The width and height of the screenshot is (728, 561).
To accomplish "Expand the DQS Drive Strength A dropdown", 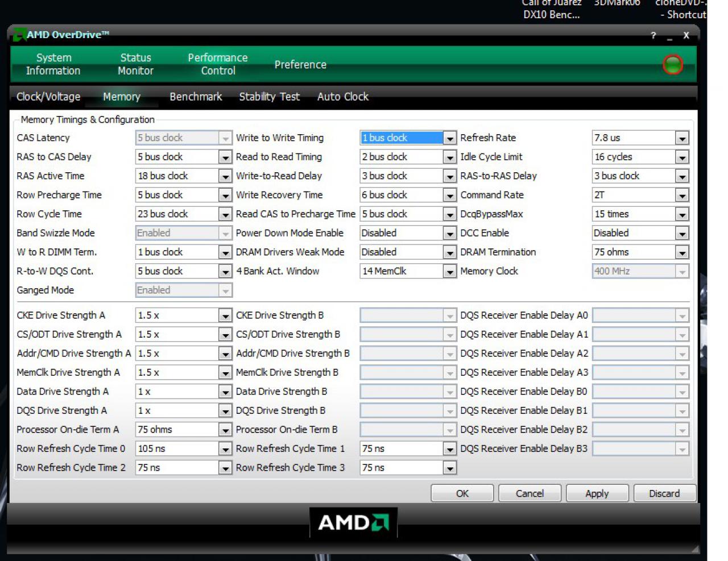I will 225,411.
